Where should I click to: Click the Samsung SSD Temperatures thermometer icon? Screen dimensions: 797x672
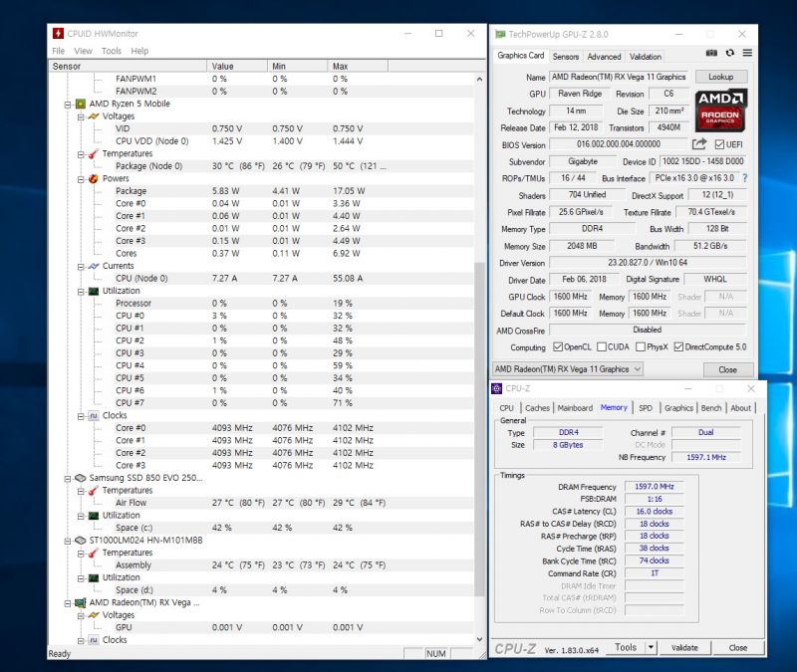click(x=94, y=491)
